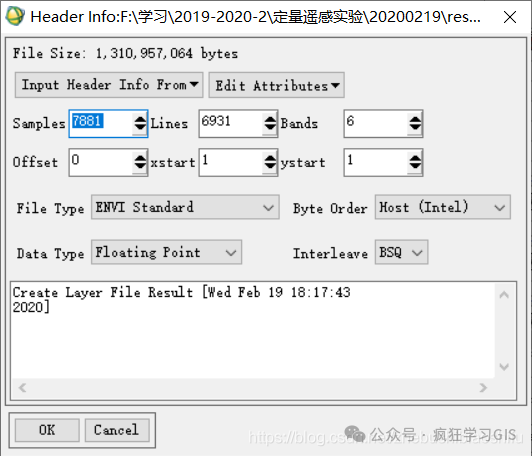Expand the Byte Order dropdown

(442, 207)
